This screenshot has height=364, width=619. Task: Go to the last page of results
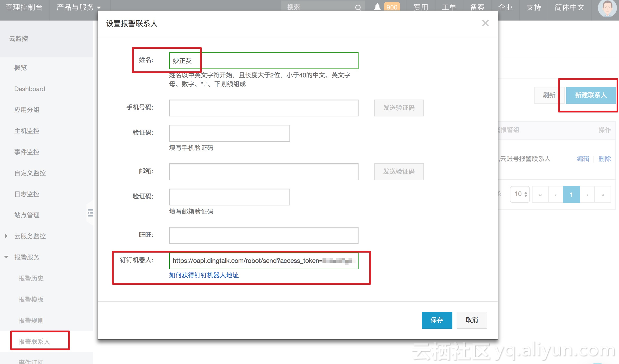point(603,195)
